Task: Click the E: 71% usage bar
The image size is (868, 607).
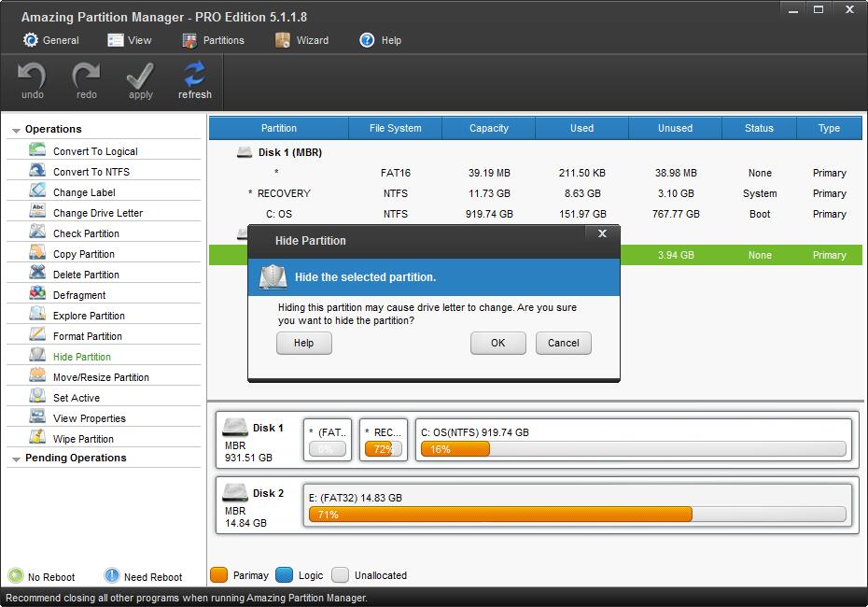Action: coord(577,515)
